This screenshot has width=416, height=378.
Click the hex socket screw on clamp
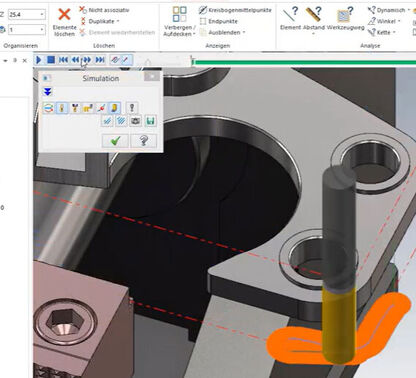[66, 322]
